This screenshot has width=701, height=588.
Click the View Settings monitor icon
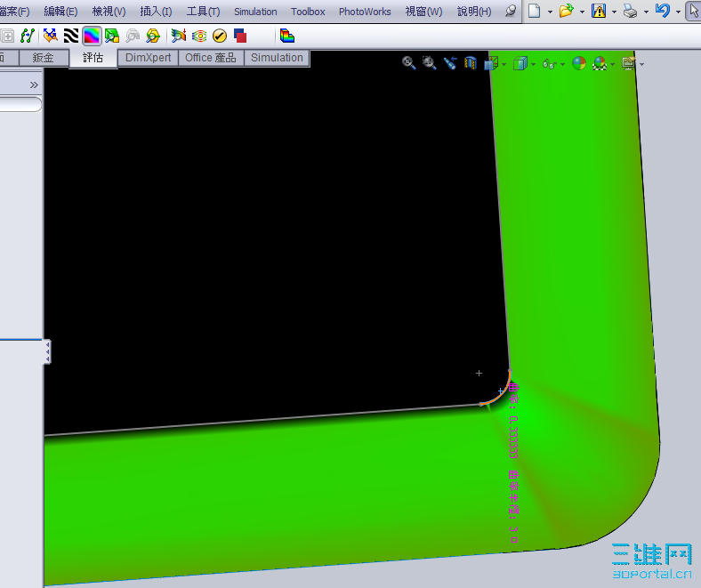[x=629, y=63]
